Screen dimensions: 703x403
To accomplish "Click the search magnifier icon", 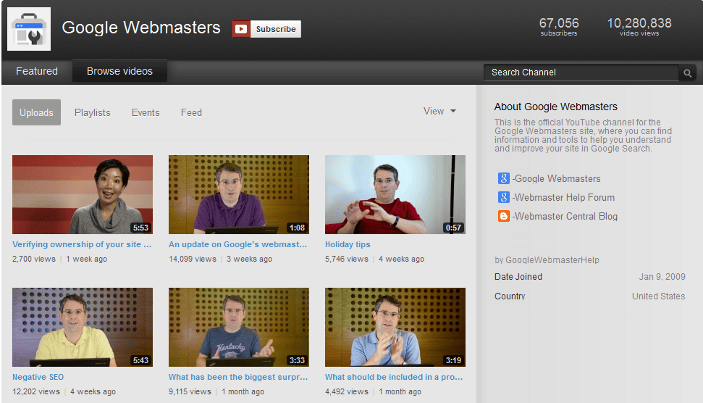I will click(687, 73).
